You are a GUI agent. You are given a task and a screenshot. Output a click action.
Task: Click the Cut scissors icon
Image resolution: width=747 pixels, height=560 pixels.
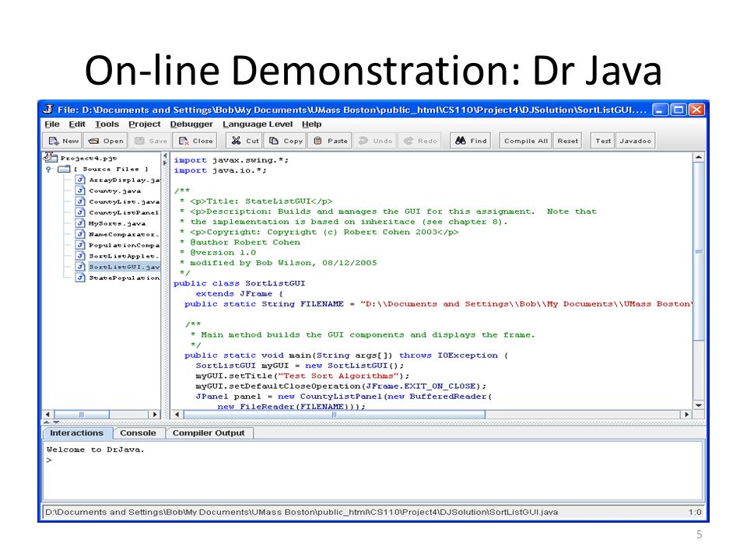(x=236, y=141)
